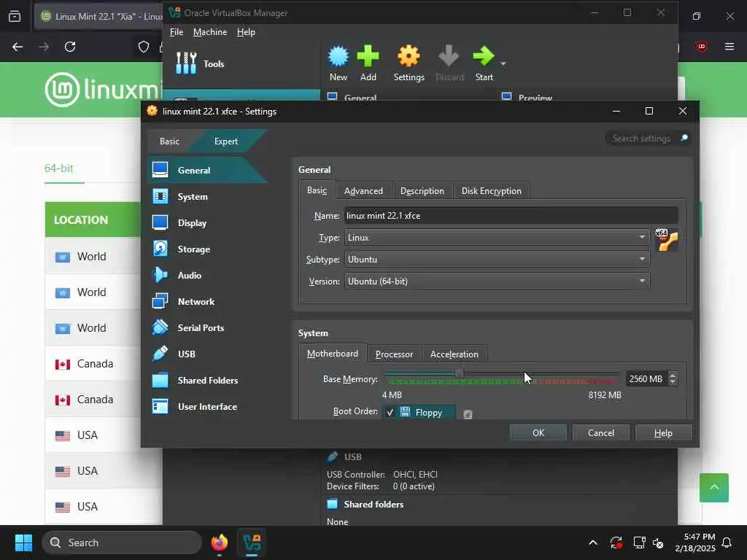Viewport: 747px width, 560px height.
Task: Select the Motherboard tab in System
Action: click(333, 354)
